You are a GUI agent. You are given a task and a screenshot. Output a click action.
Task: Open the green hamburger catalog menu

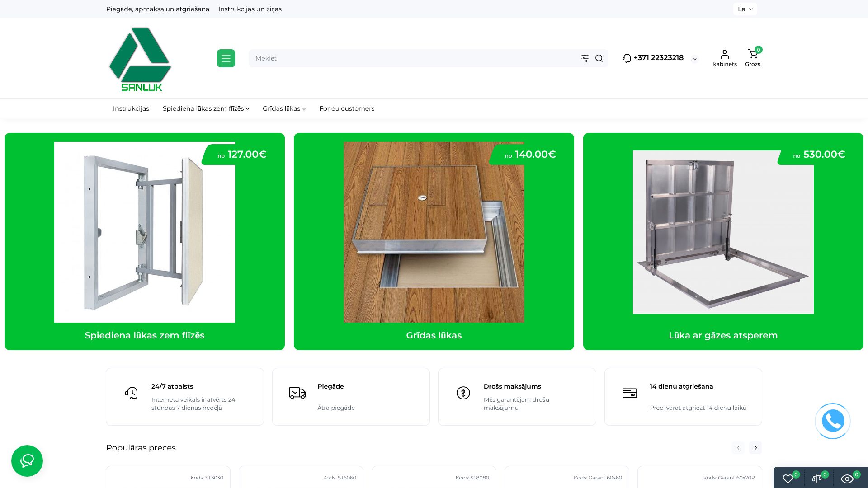click(226, 58)
